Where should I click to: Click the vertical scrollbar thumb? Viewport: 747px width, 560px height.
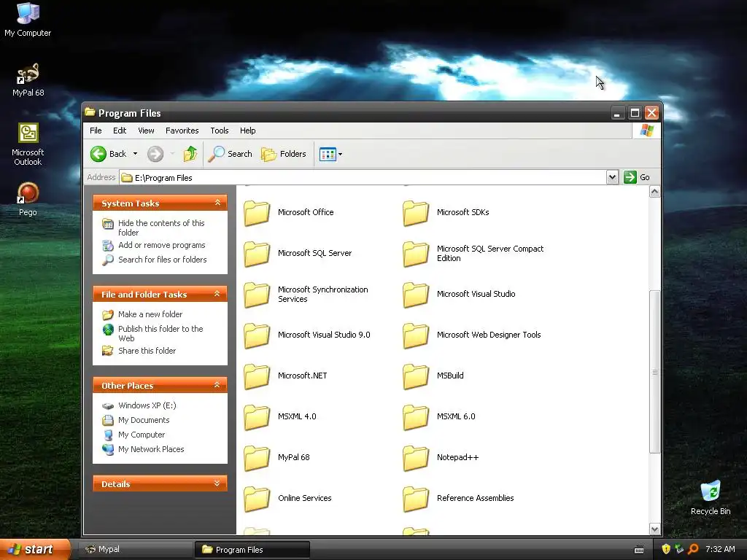pos(654,372)
